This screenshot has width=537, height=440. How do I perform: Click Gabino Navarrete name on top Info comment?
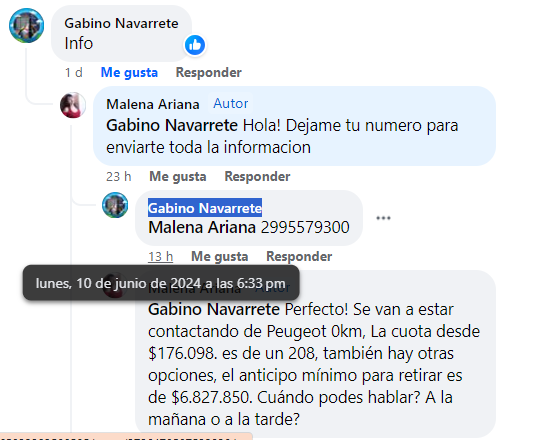coord(121,23)
